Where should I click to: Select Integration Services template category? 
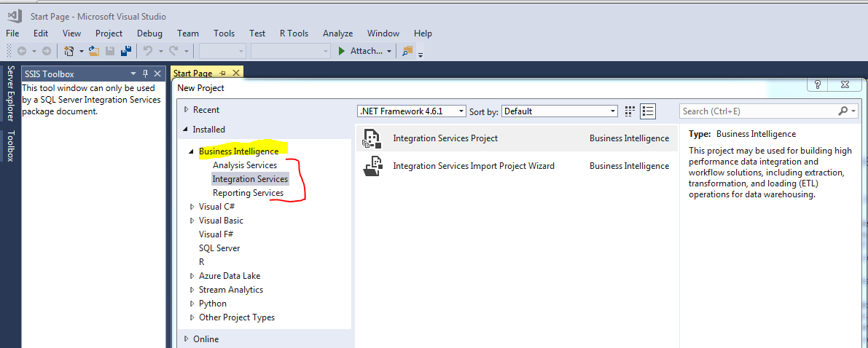coord(250,178)
